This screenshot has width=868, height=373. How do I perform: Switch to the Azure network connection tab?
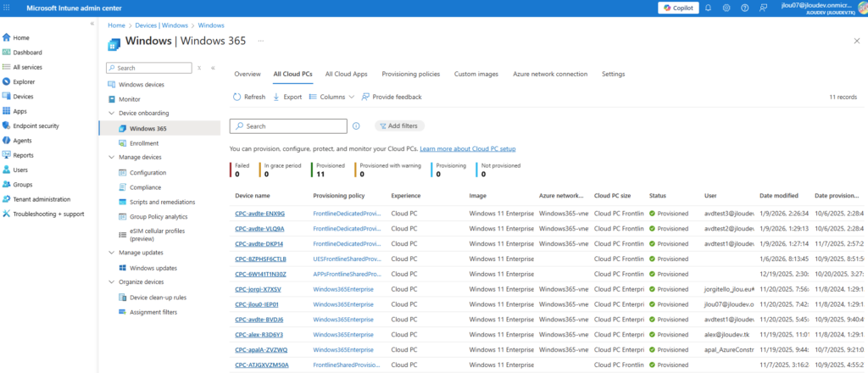click(x=549, y=74)
